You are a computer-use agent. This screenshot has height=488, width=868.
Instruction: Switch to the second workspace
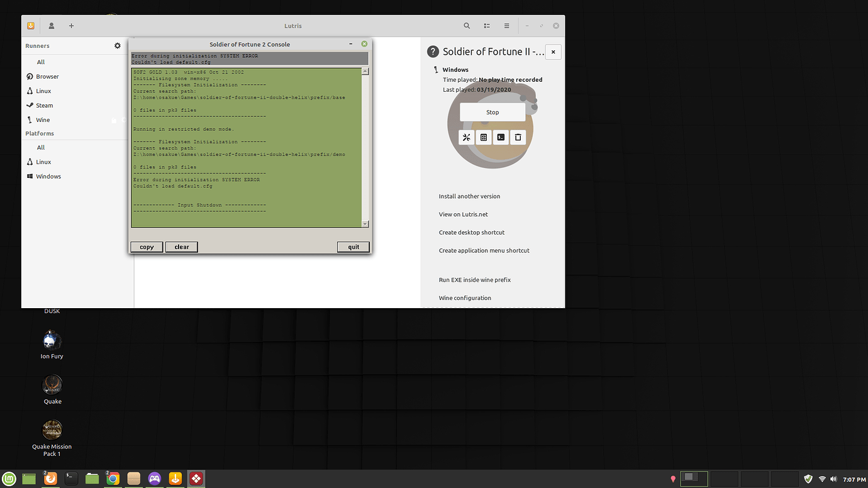724,479
